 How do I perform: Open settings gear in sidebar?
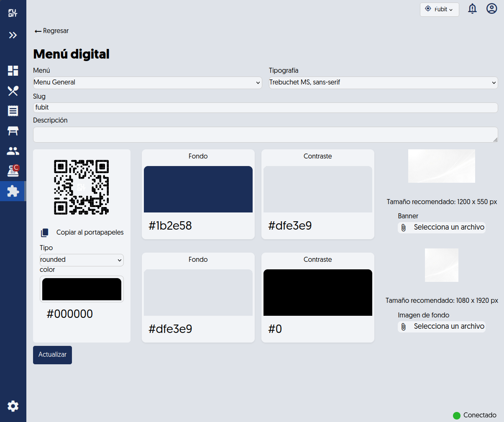(x=13, y=406)
